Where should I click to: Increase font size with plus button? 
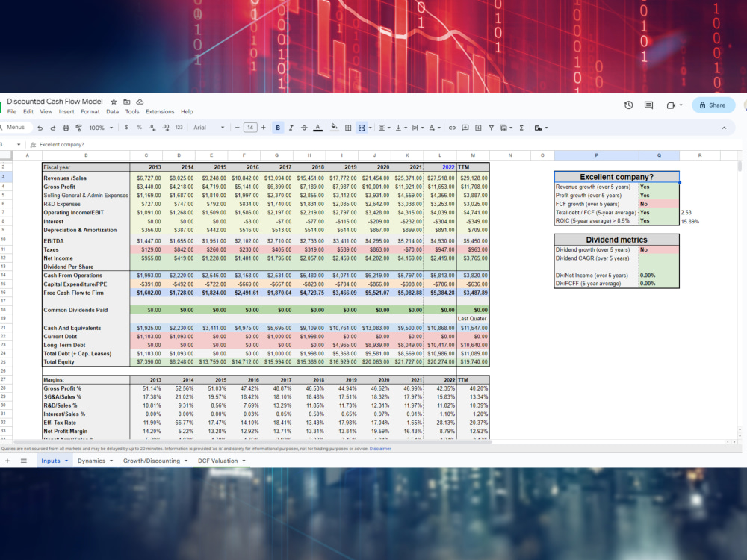(263, 128)
